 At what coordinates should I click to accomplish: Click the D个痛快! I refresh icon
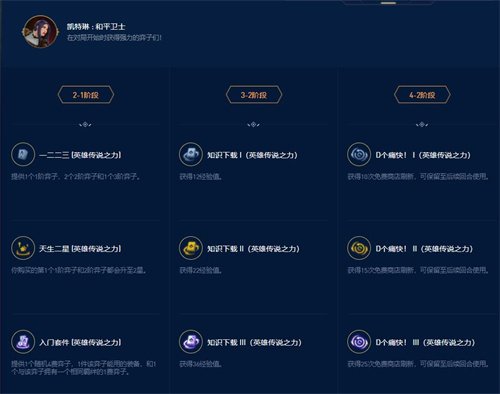359,154
